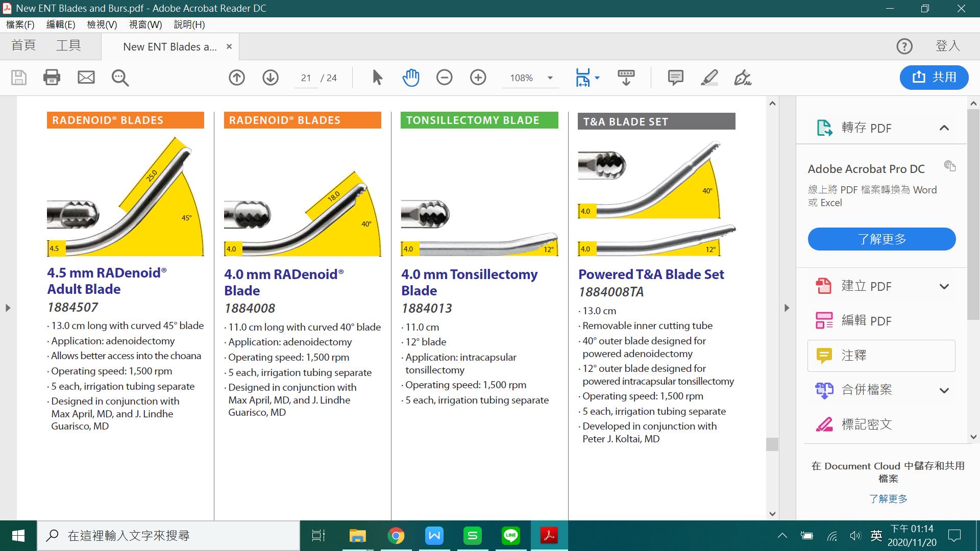Select the Highlight text pen tool
Image resolution: width=980 pixels, height=551 pixels.
coord(709,78)
